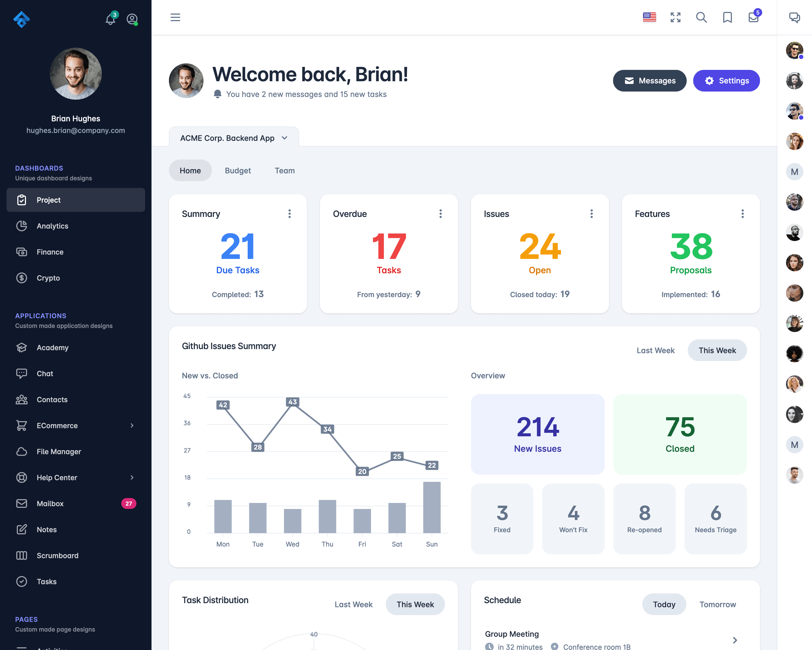Viewport: 812px width, 650px height.
Task: Select the ECommerce expander arrow
Action: (132, 425)
